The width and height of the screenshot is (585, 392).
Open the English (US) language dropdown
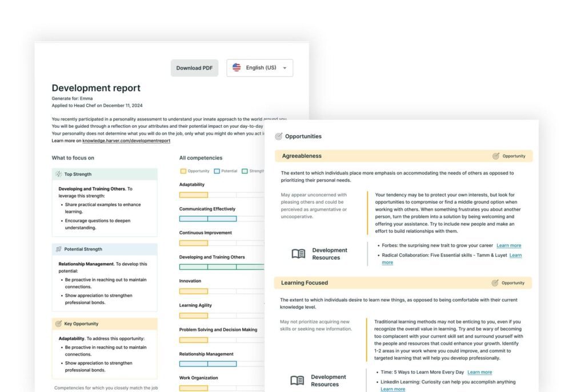[x=260, y=68]
